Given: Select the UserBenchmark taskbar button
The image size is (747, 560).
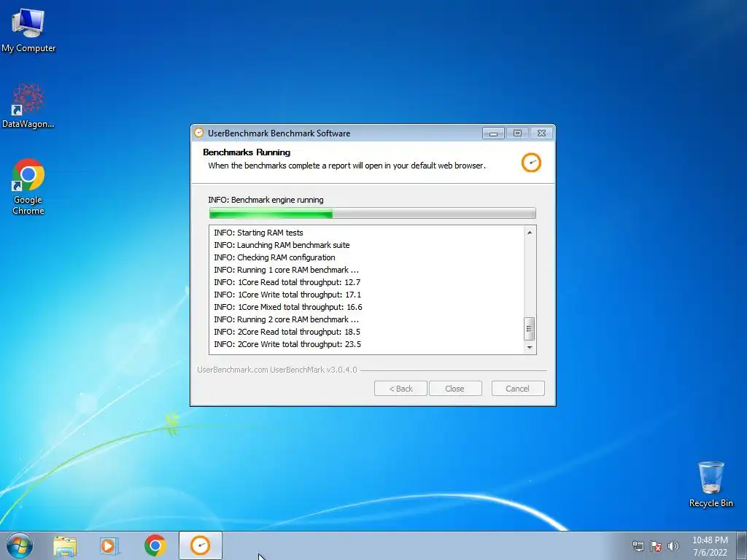Looking at the screenshot, I should [200, 545].
